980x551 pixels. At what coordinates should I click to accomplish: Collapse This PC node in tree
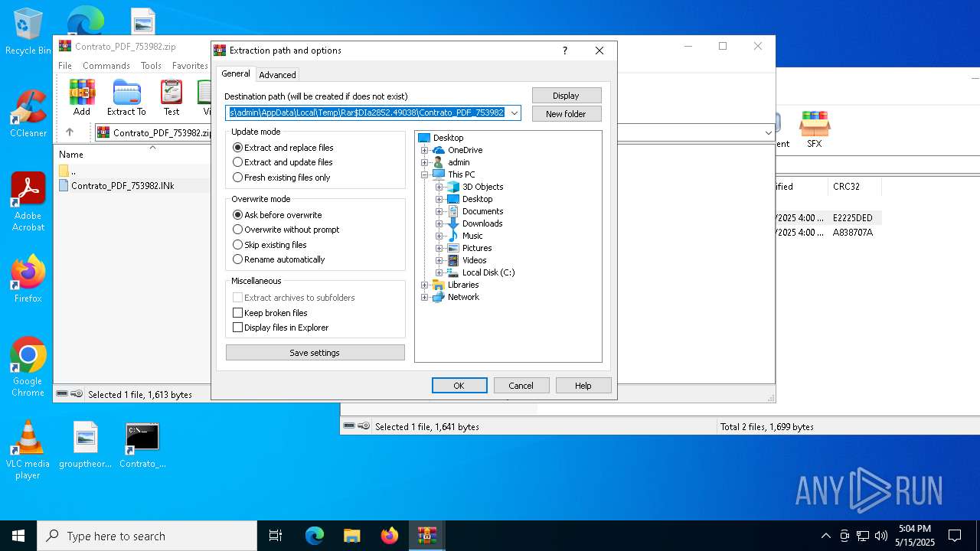click(425, 174)
